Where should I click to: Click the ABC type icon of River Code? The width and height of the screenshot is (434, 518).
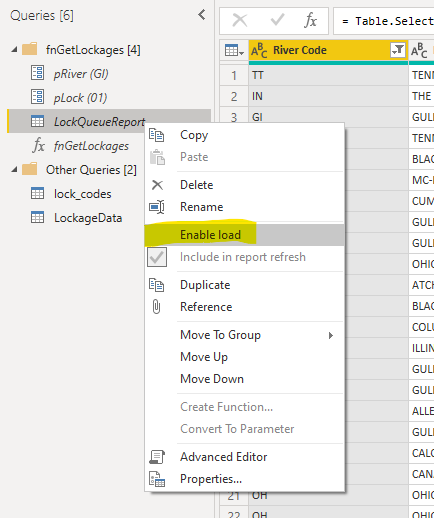point(259,50)
